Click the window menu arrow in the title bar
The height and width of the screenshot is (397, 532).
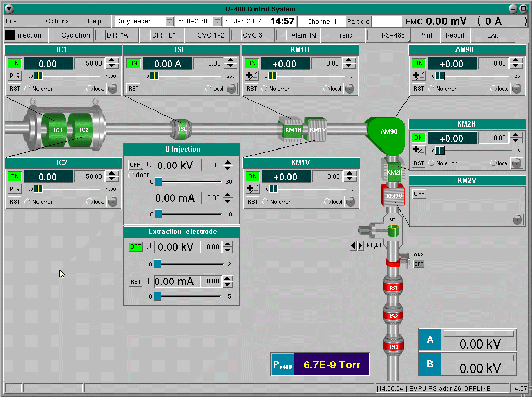9,9
